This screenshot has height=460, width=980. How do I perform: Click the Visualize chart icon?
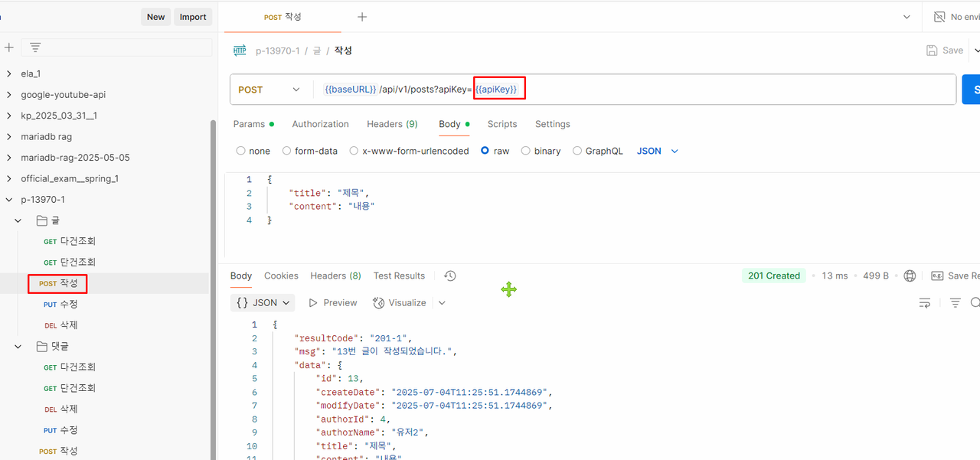(x=378, y=303)
